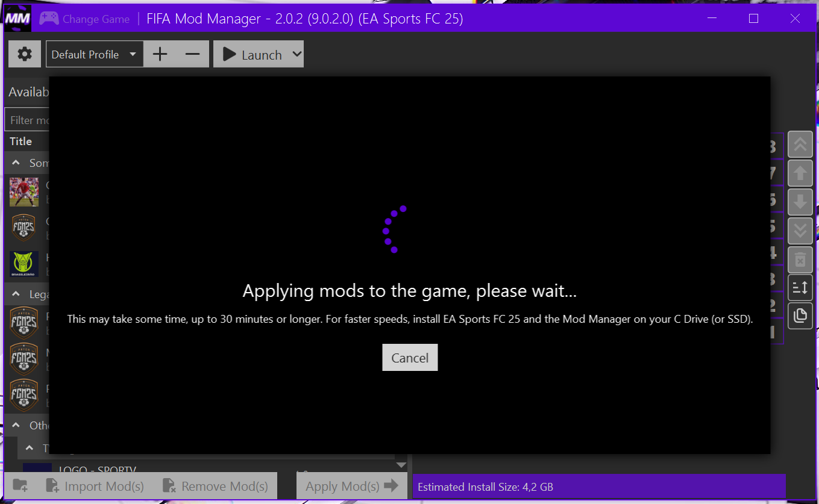Image resolution: width=819 pixels, height=504 pixels.
Task: Click the trash delete icon in sidebar
Action: (x=800, y=260)
